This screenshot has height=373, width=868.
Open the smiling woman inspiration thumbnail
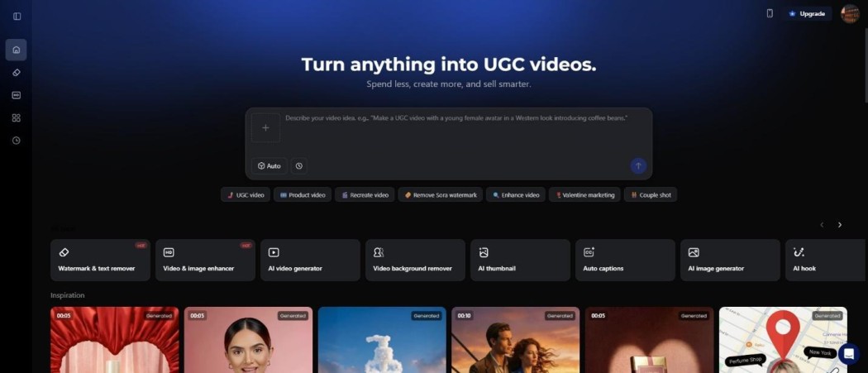[x=248, y=340]
